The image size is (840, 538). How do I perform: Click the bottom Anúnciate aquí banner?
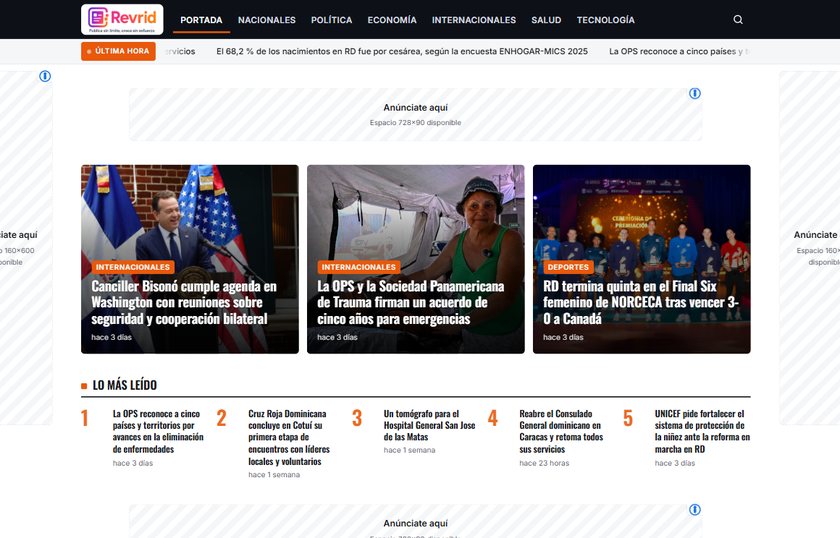click(x=416, y=522)
